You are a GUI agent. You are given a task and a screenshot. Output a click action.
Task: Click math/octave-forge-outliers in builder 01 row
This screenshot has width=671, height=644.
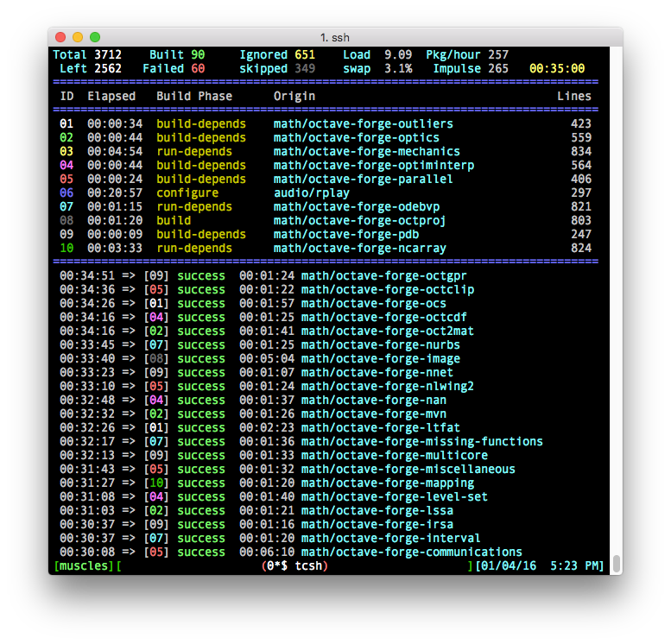363,123
